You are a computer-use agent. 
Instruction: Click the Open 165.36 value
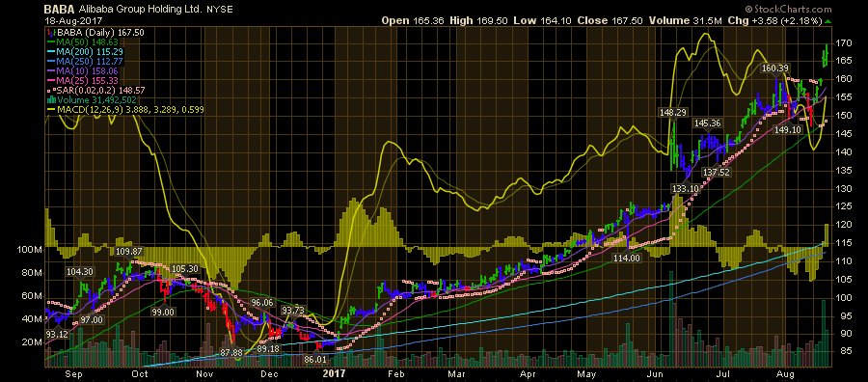pyautogui.click(x=413, y=20)
